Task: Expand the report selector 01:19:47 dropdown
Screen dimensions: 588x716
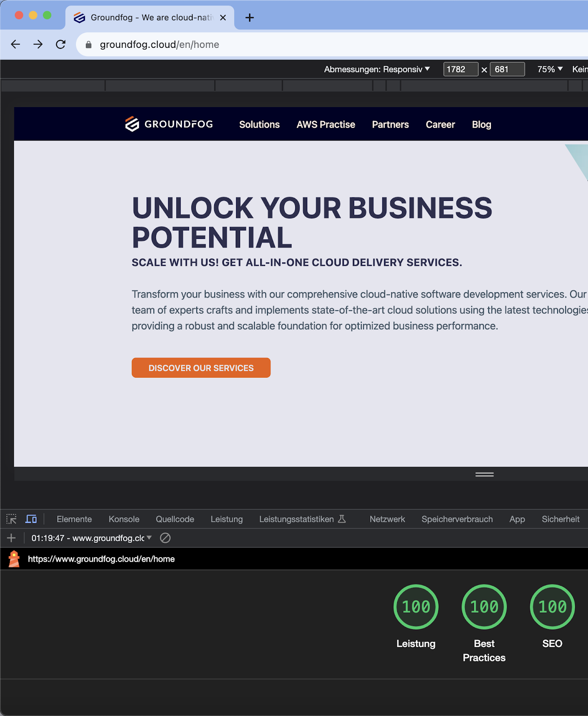Action: point(92,538)
